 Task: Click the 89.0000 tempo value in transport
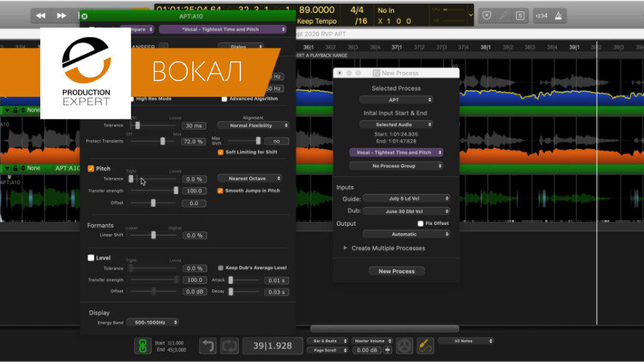317,10
